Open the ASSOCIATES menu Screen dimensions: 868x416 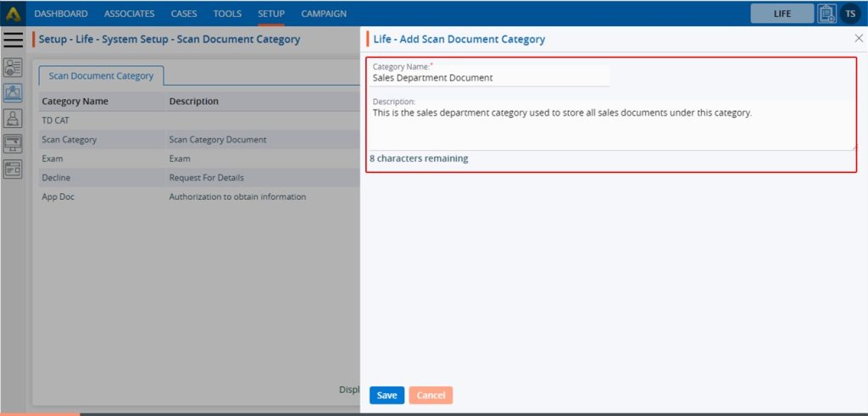[129, 14]
